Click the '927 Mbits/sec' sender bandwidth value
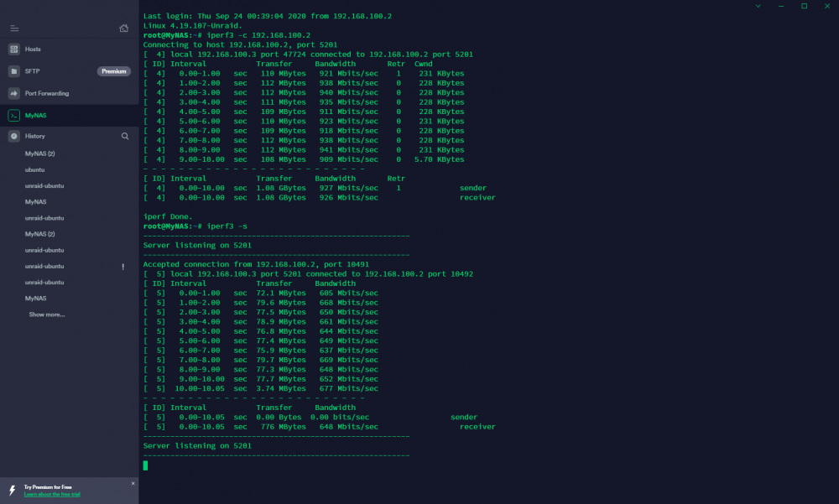The height and width of the screenshot is (504, 839). point(349,188)
